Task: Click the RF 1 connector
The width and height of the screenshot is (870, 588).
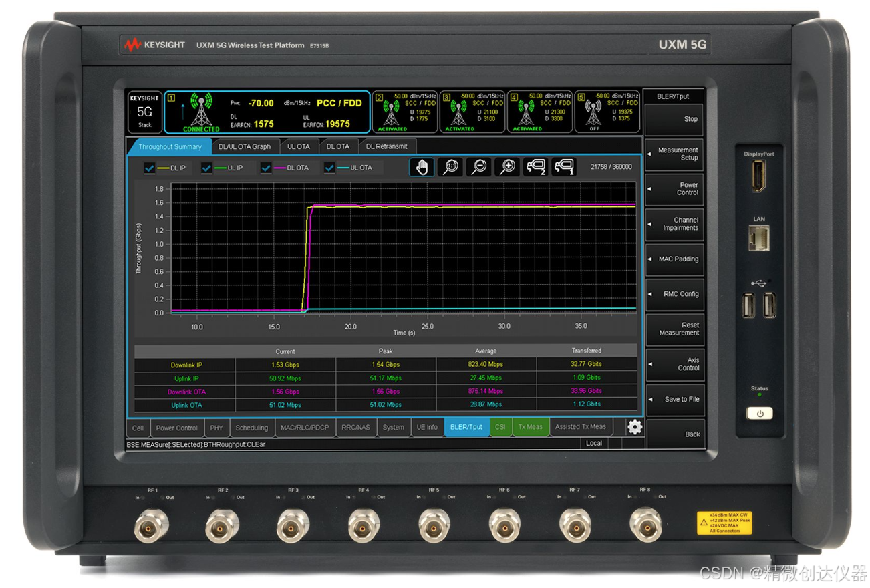Action: (x=152, y=525)
